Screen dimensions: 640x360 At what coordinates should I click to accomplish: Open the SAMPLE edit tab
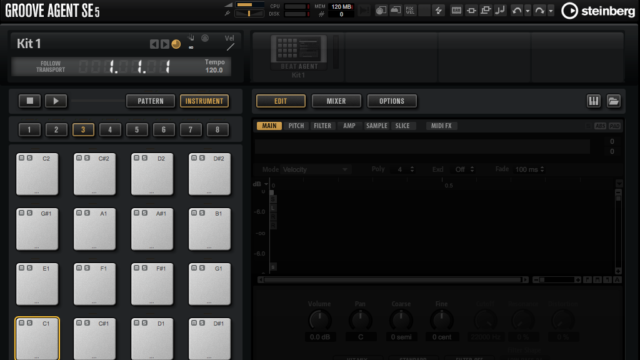376,126
